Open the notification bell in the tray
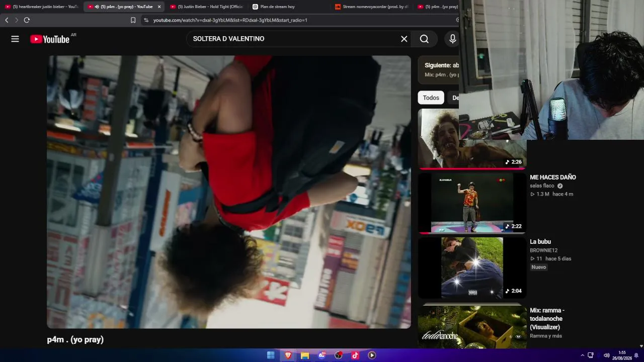Viewport: 644px width, 362px height. [636, 355]
